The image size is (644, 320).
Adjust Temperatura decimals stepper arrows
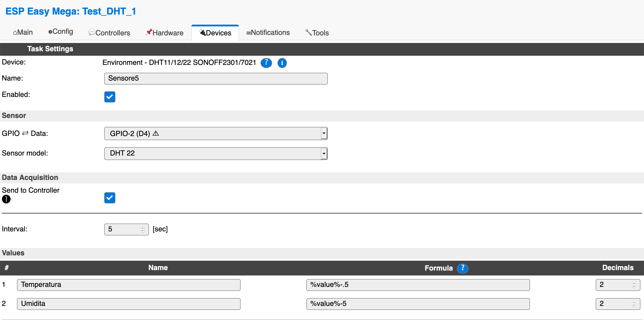coord(633,285)
